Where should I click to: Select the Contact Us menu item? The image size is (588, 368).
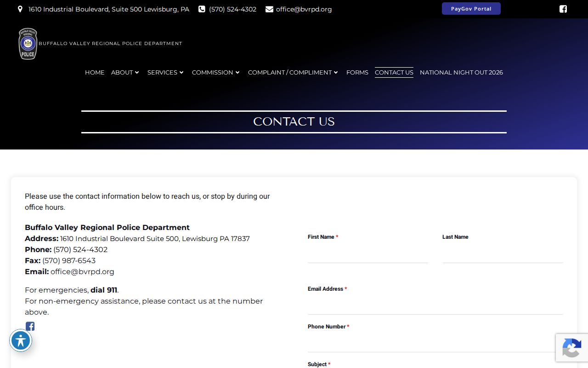pyautogui.click(x=394, y=73)
